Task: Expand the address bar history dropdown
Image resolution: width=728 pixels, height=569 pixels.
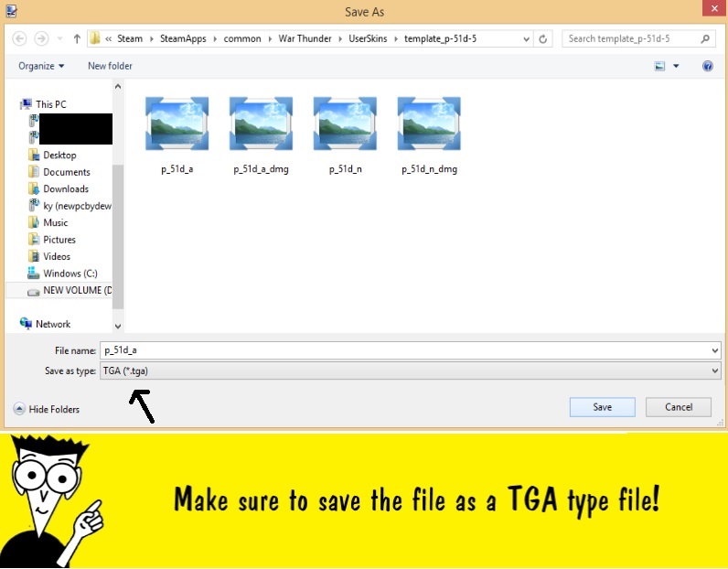Action: click(x=526, y=39)
